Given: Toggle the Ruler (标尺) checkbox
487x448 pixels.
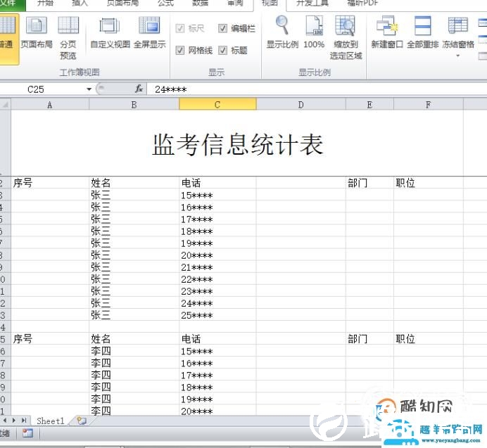Looking at the screenshot, I should coord(180,29).
